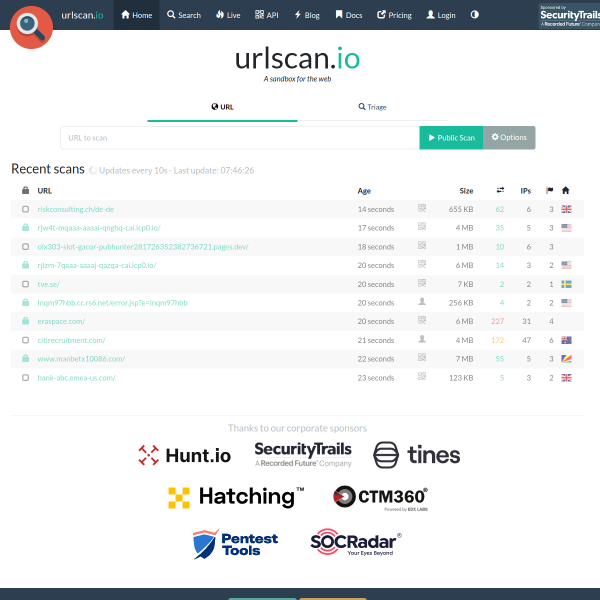Open the tines sponsor logo
The height and width of the screenshot is (600, 600).
tap(416, 455)
